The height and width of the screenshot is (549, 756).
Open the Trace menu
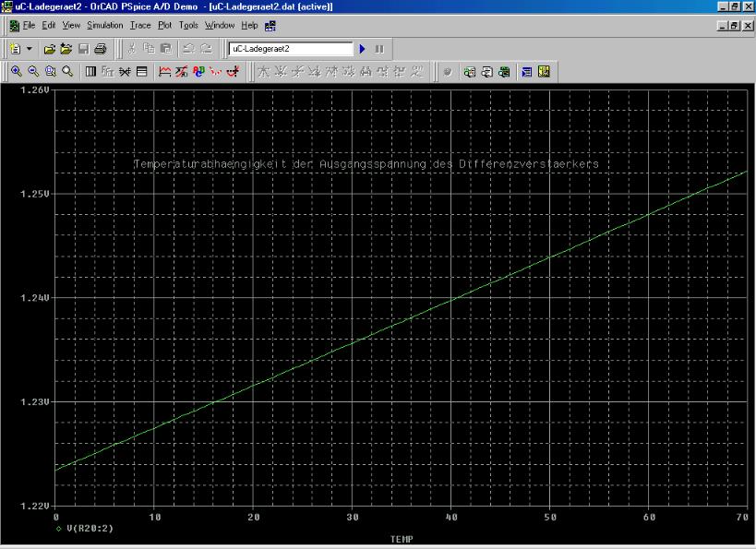pyautogui.click(x=140, y=25)
